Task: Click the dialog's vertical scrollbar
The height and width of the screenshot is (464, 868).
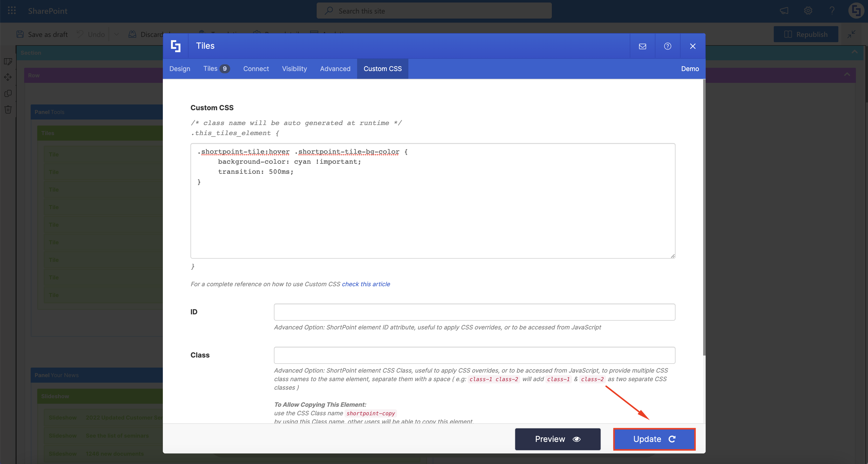Action: (x=704, y=217)
